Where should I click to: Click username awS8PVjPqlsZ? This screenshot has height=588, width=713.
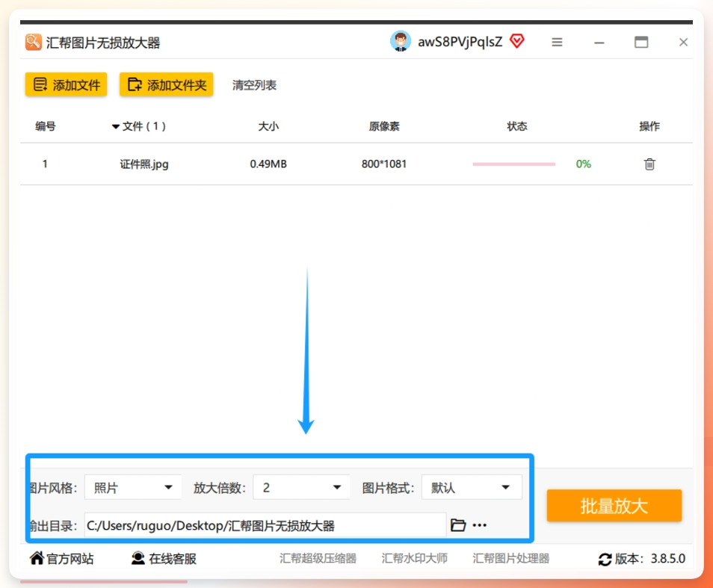460,42
